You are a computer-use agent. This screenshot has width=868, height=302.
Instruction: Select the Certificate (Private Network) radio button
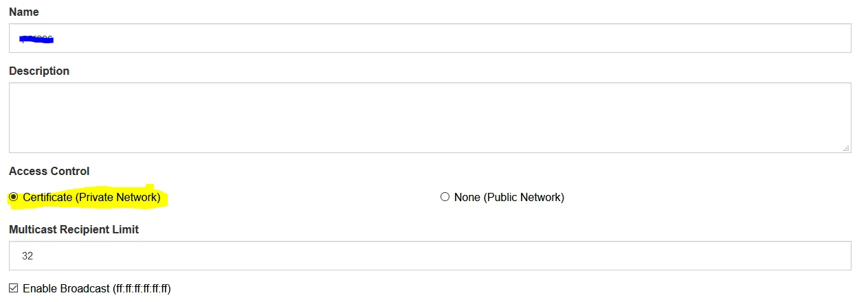pos(14,197)
